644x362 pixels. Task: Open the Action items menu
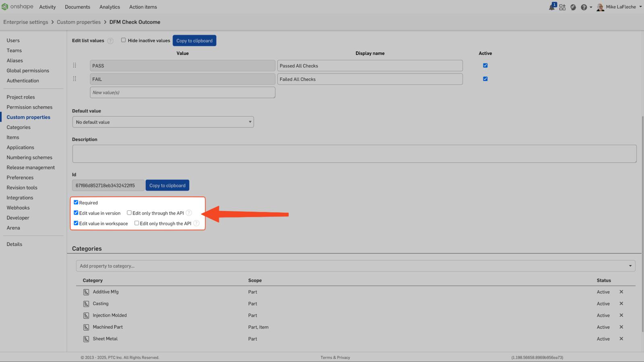tap(143, 6)
